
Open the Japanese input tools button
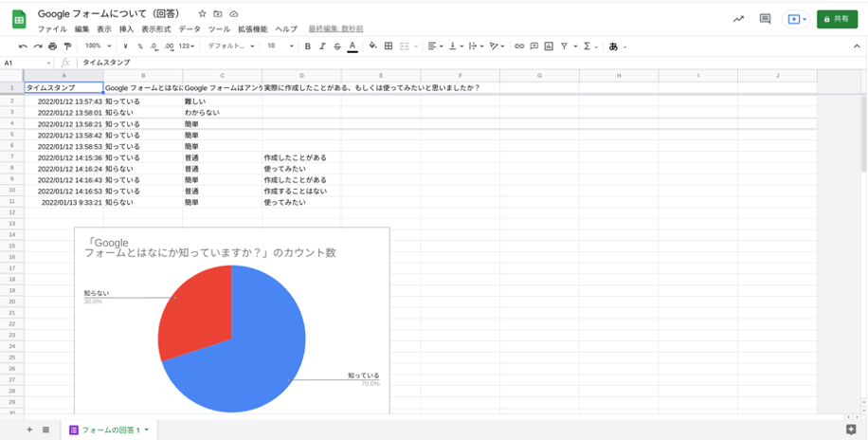613,46
